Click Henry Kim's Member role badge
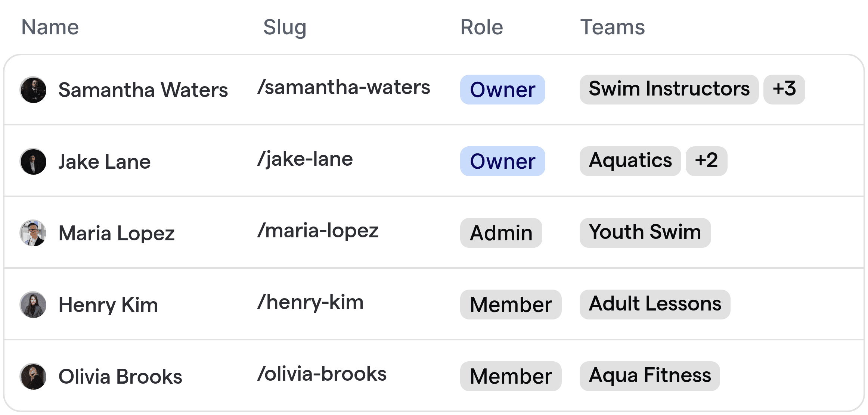Image resolution: width=868 pixels, height=415 pixels. 511,305
